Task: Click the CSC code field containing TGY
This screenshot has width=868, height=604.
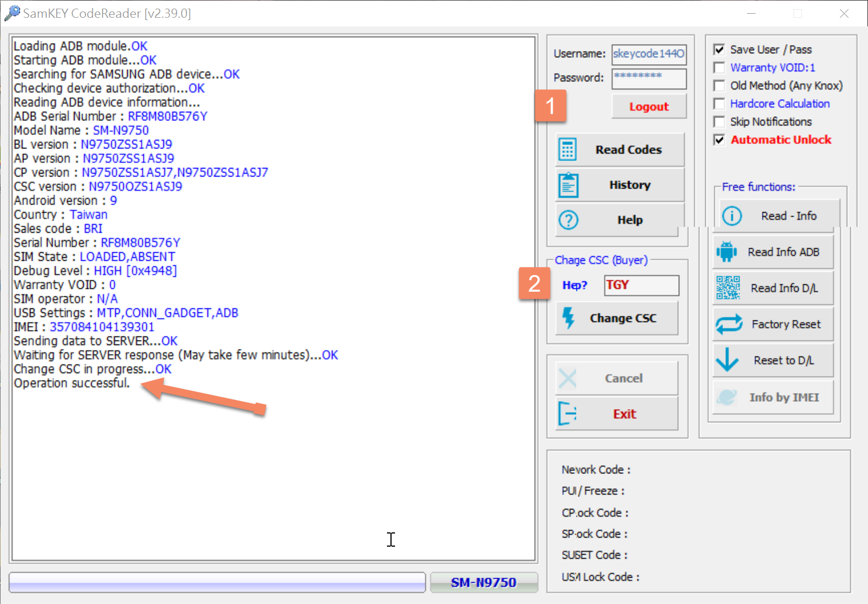Action: pos(641,285)
